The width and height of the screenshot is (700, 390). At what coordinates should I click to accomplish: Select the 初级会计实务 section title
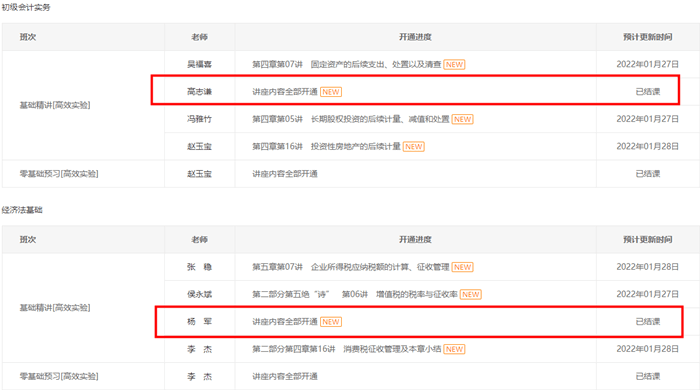[x=26, y=8]
